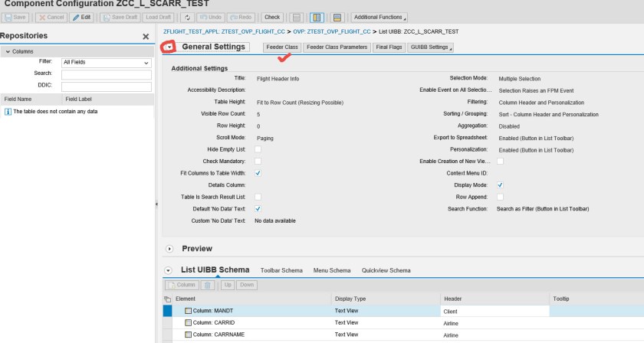Click the Flight Header Info title value
The height and width of the screenshot is (343, 644).
[x=278, y=79]
